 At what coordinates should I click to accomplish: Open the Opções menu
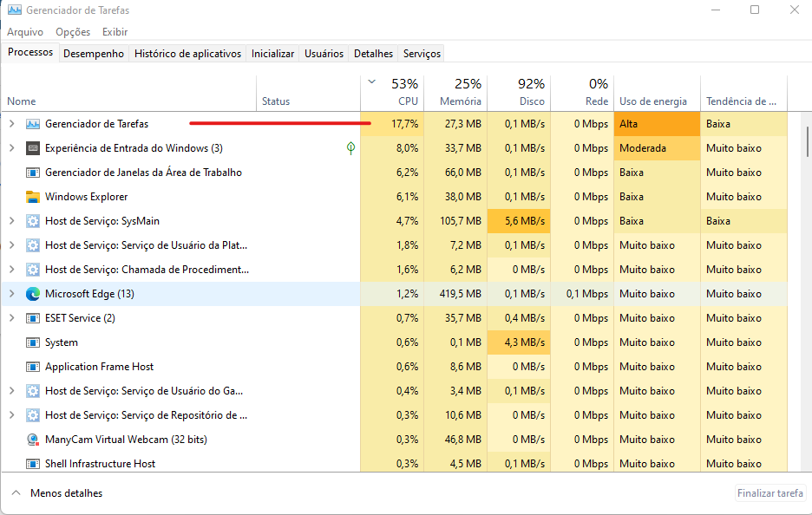73,32
